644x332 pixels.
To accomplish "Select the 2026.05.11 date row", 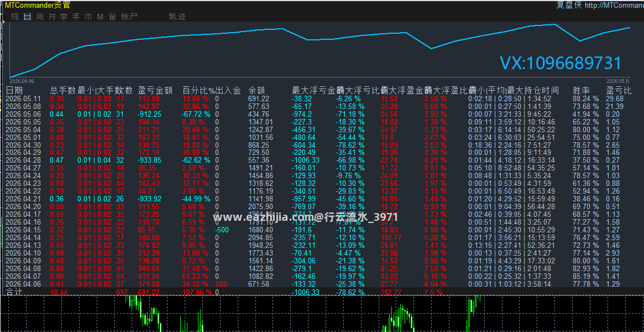I will 23,98.
